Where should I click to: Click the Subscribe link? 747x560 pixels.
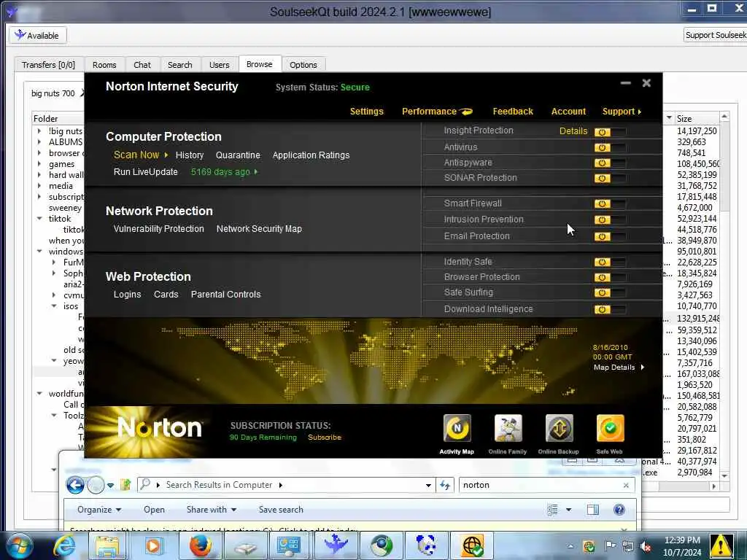coord(325,437)
